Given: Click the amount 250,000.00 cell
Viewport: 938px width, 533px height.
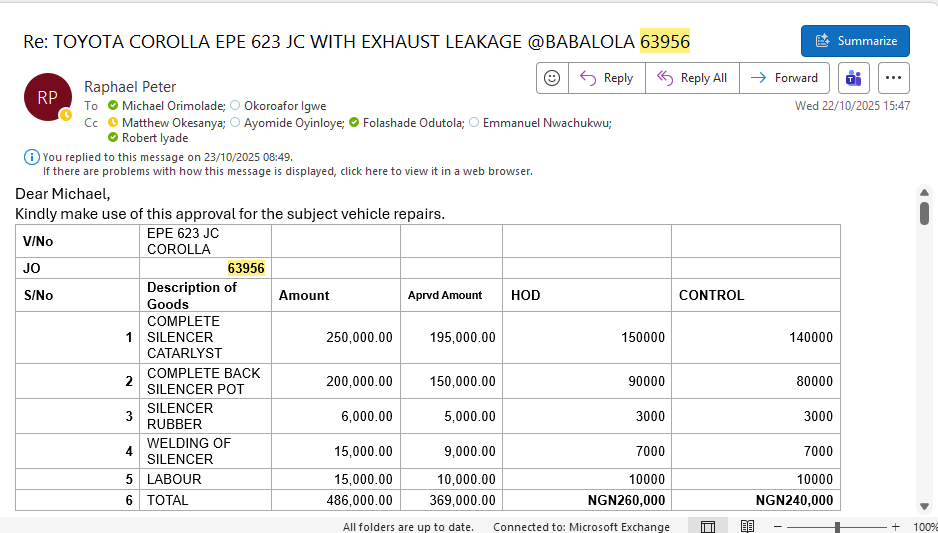Looking at the screenshot, I should click(336, 337).
